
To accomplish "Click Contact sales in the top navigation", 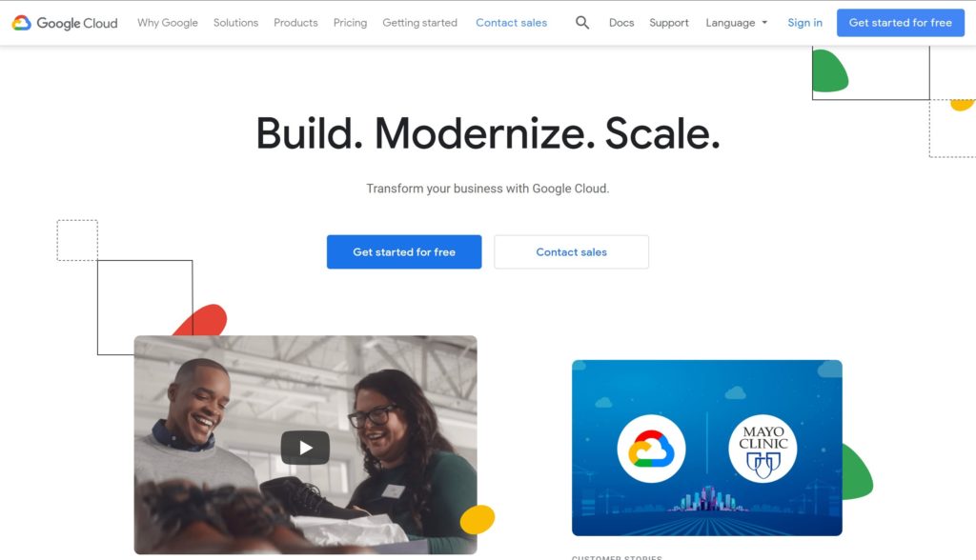I will [511, 23].
